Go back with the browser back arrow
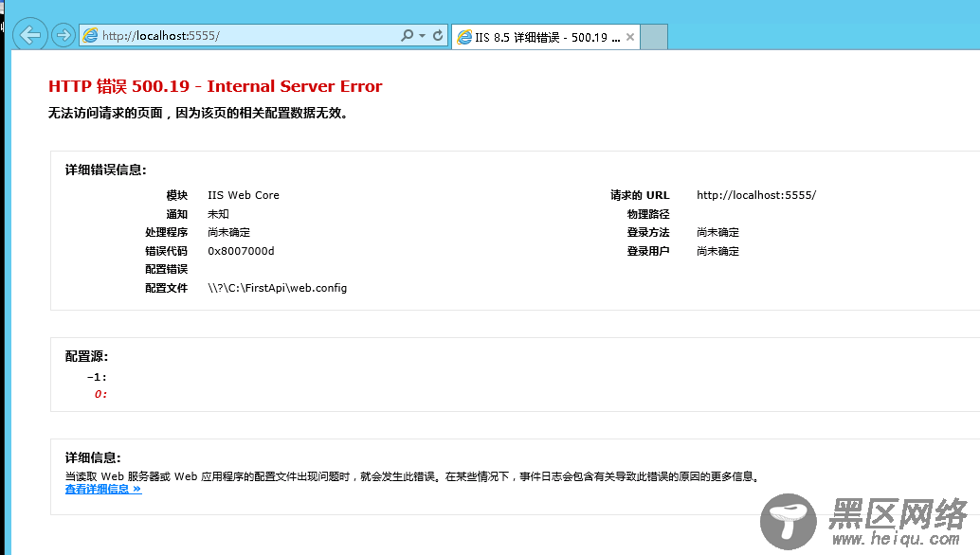 30,35
